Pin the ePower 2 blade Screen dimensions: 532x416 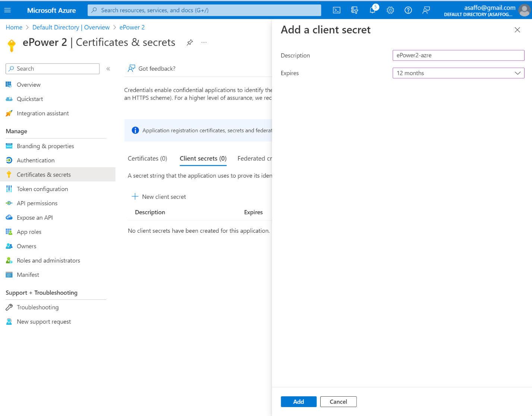click(x=190, y=42)
